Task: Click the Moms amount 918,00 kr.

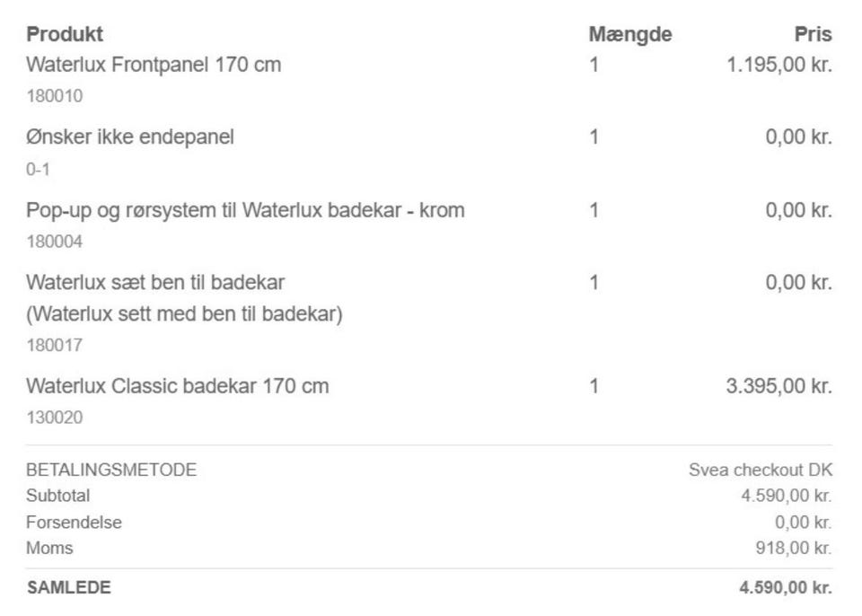Action: (x=794, y=548)
